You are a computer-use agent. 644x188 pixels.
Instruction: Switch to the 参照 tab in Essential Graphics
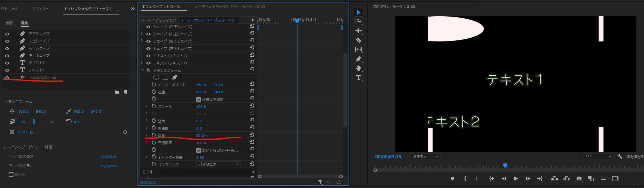9,23
